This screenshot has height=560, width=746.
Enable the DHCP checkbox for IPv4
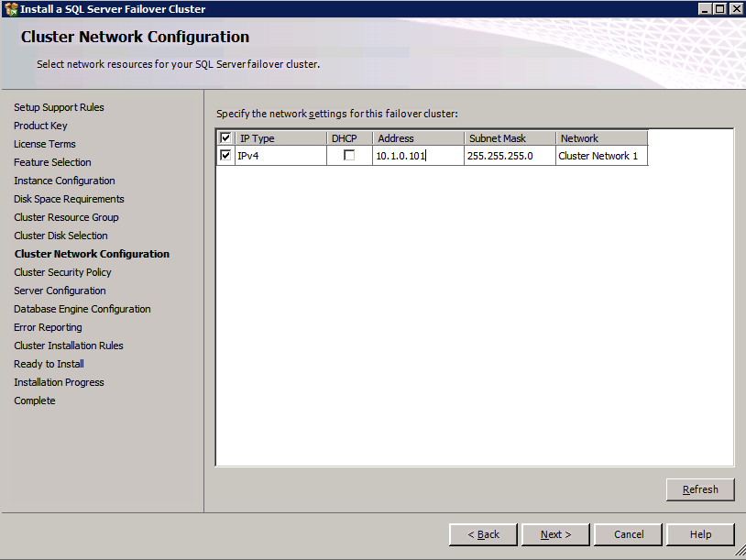click(x=349, y=156)
